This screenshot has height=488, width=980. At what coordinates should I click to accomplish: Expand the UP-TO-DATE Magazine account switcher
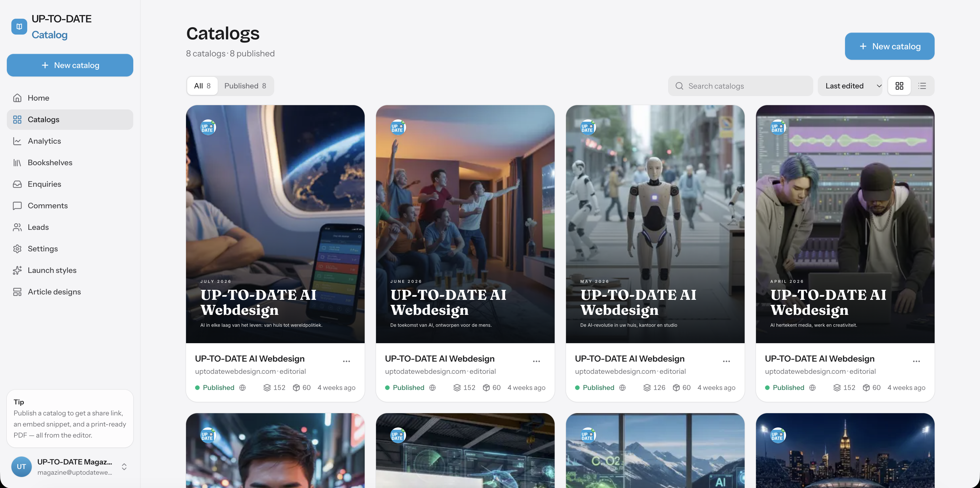pyautogui.click(x=124, y=467)
